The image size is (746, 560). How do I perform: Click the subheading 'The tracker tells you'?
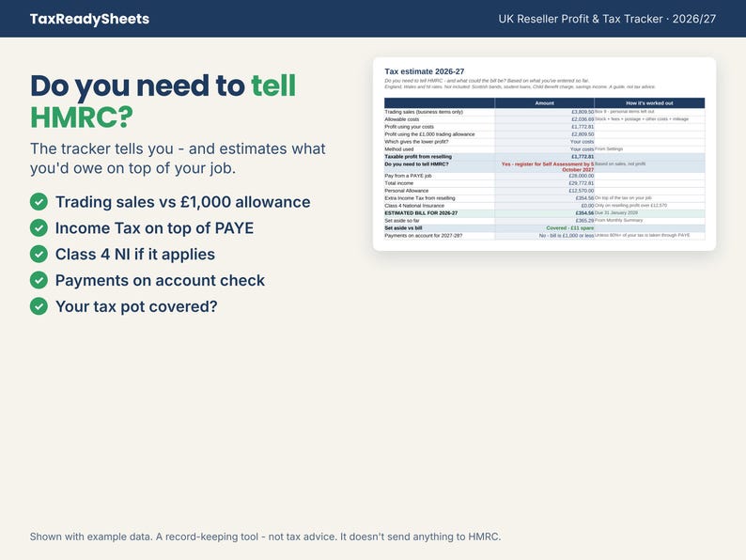coord(178,159)
